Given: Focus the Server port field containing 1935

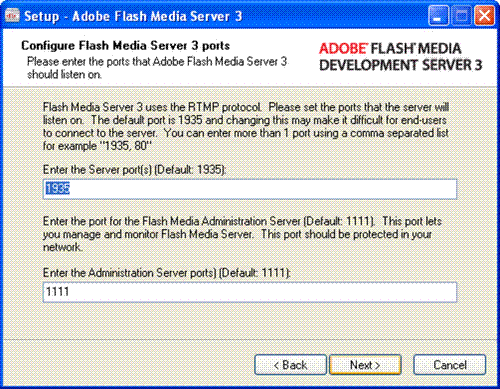Looking at the screenshot, I should pyautogui.click(x=250, y=189).
